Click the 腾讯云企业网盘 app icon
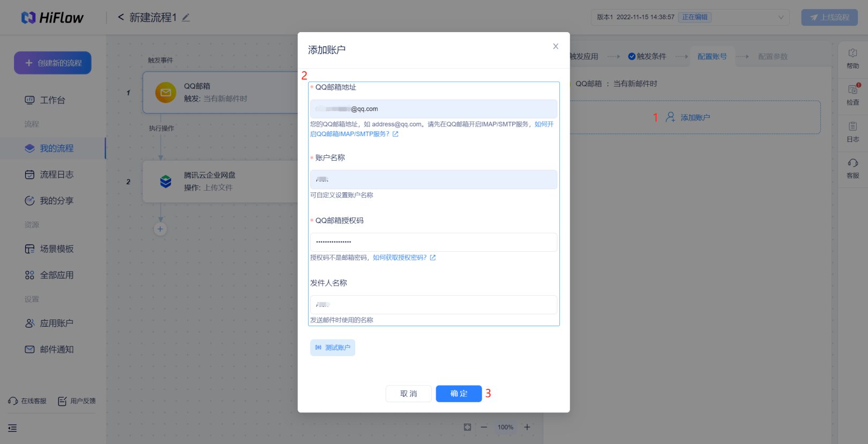868x444 pixels. point(166,182)
